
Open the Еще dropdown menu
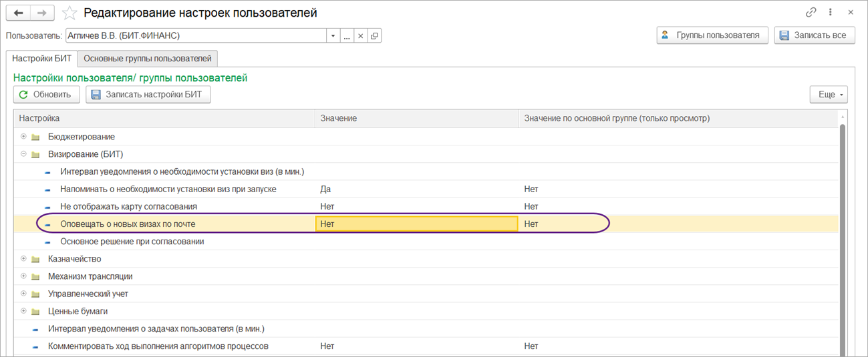point(828,95)
